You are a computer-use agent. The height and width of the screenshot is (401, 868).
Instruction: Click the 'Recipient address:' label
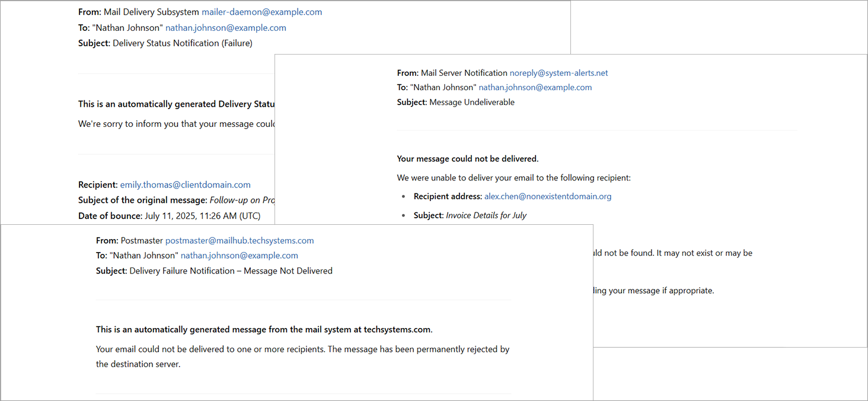point(448,196)
